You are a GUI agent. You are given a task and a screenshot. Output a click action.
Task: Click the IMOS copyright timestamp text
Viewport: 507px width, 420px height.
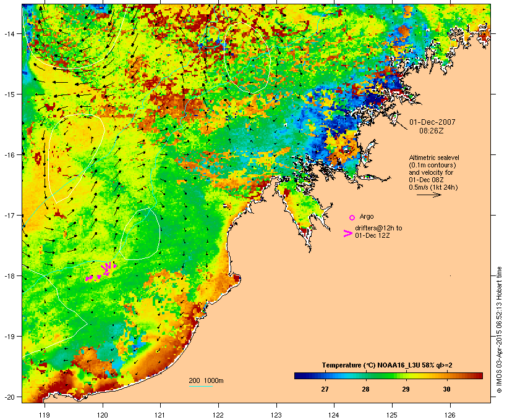point(499,330)
